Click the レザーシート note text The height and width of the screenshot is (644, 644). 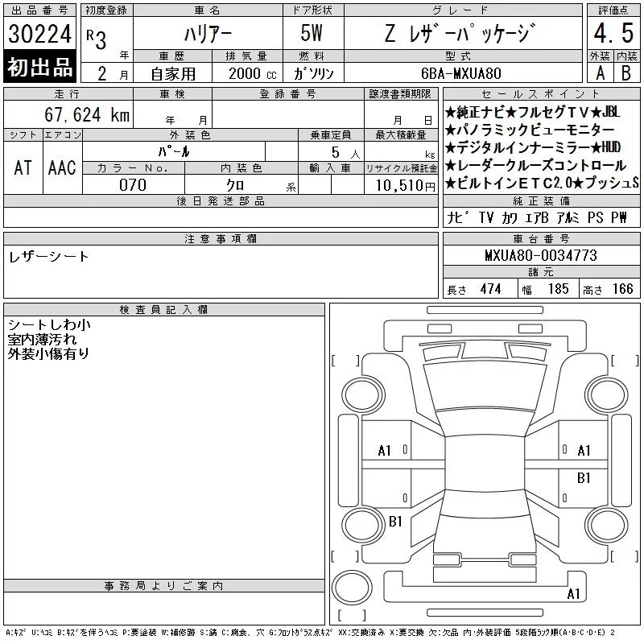(x=48, y=257)
